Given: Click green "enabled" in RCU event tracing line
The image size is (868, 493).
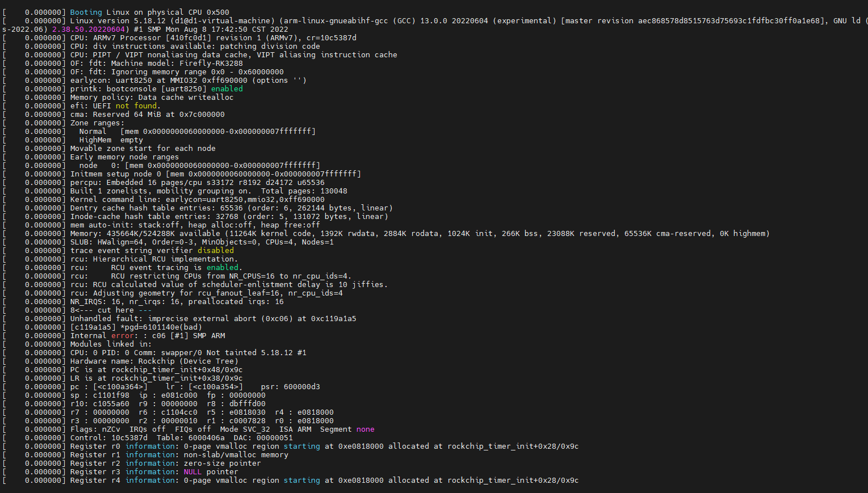Looking at the screenshot, I should click(x=223, y=267).
